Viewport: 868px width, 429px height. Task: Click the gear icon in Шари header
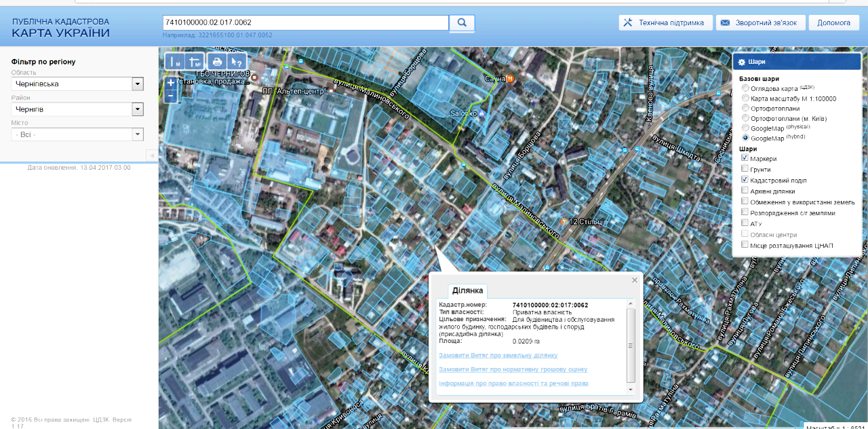[742, 62]
